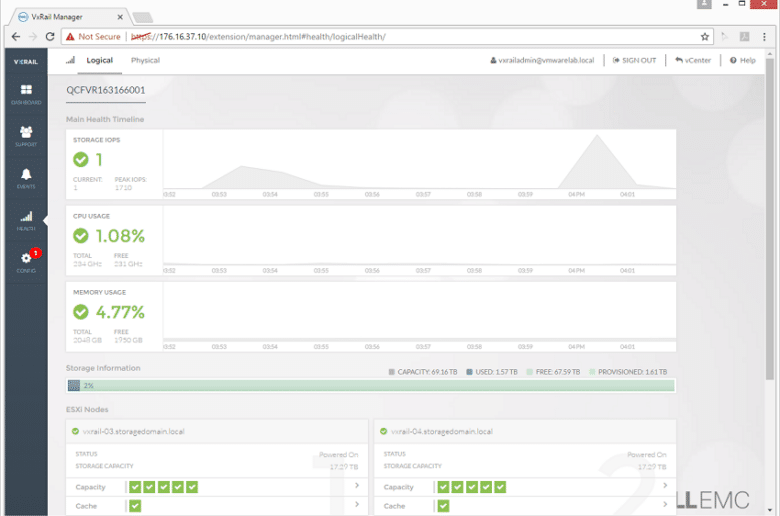Screen dimensions: 780x516
Task: Open the Help link
Action: tap(743, 60)
